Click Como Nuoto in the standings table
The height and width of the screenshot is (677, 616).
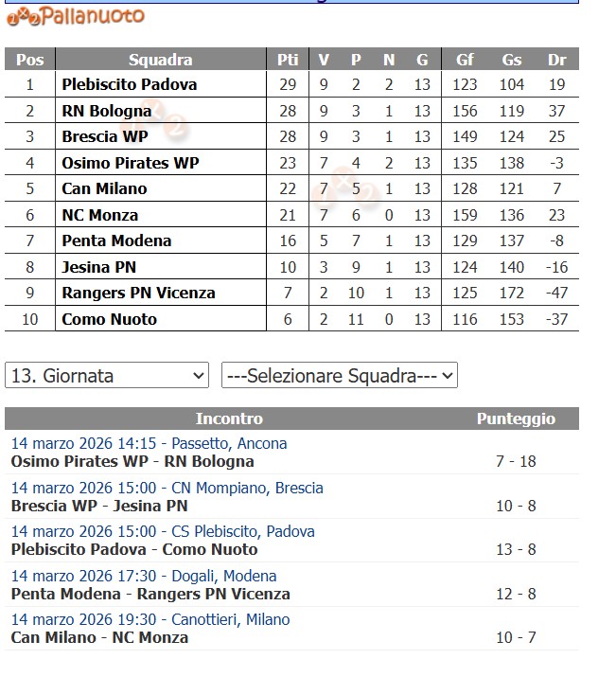pyautogui.click(x=109, y=319)
